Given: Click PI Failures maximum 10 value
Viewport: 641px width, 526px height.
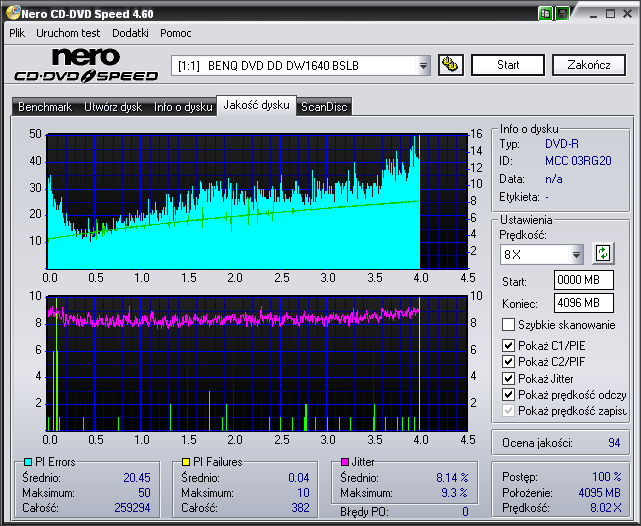Looking at the screenshot, I should pyautogui.click(x=303, y=492).
